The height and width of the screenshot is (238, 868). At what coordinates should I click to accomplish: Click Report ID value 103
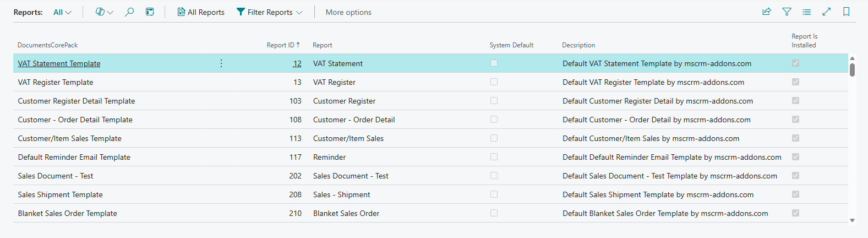pyautogui.click(x=296, y=101)
